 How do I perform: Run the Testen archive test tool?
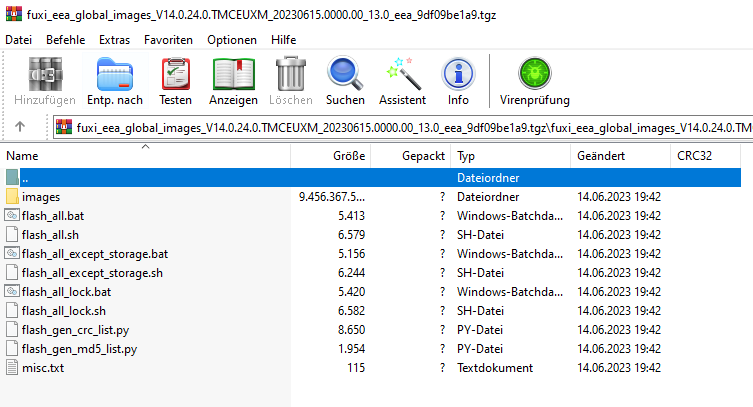(176, 80)
